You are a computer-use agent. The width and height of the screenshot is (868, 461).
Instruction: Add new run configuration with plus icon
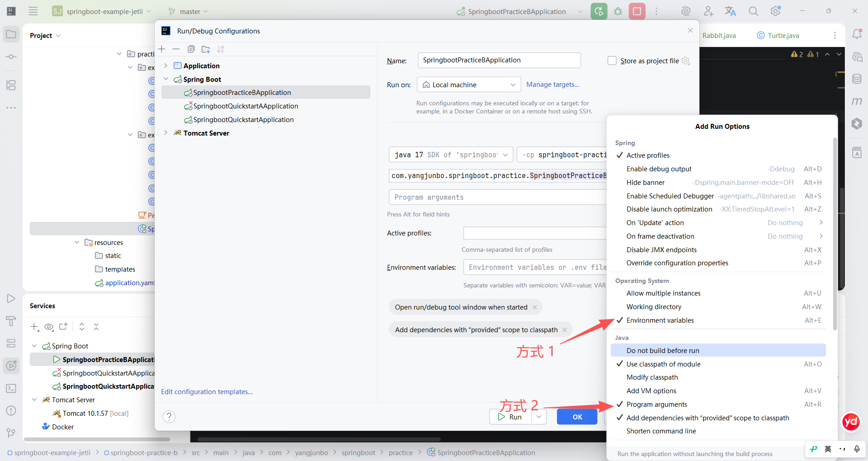coord(162,49)
